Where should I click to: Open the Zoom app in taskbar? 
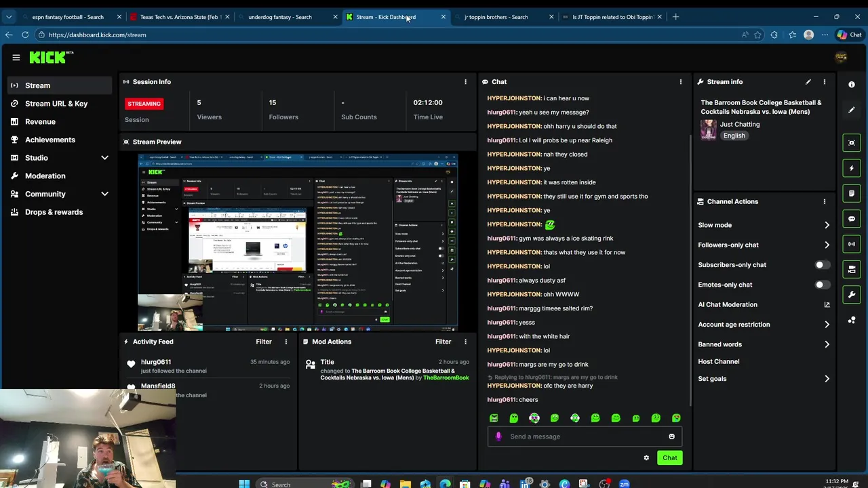pyautogui.click(x=624, y=484)
